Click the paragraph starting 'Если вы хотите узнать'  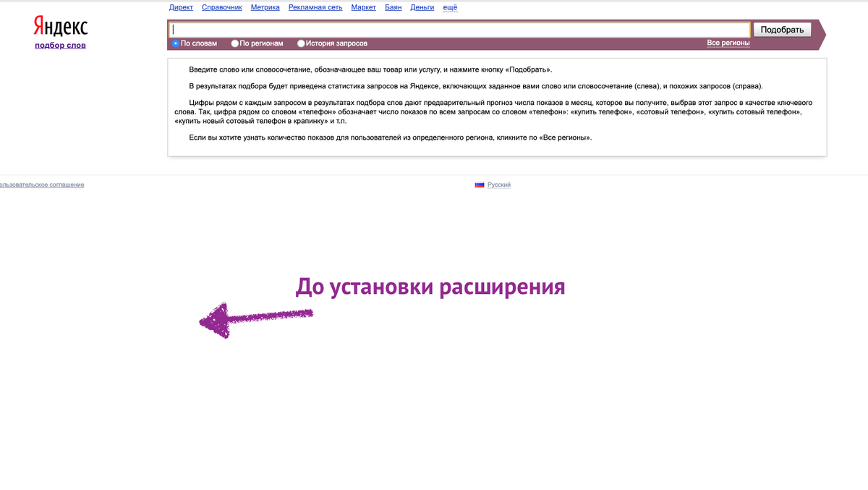(x=391, y=138)
